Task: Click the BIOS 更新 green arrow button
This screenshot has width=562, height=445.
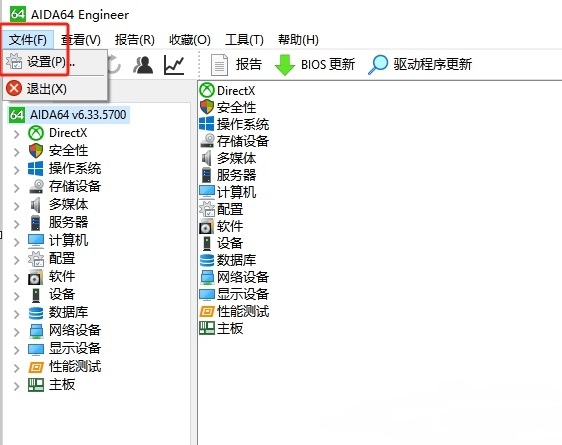Action: coord(315,65)
